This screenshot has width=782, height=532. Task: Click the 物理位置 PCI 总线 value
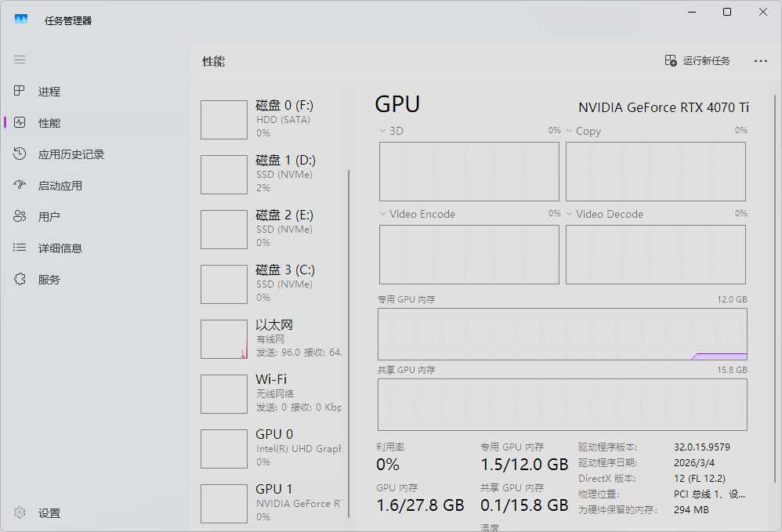point(709,494)
